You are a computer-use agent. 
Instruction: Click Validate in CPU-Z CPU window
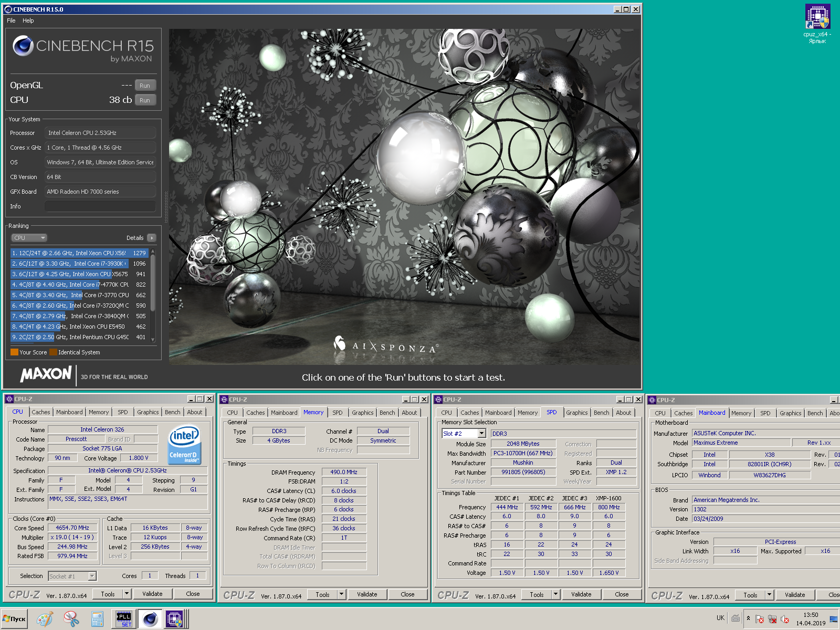[x=152, y=594]
